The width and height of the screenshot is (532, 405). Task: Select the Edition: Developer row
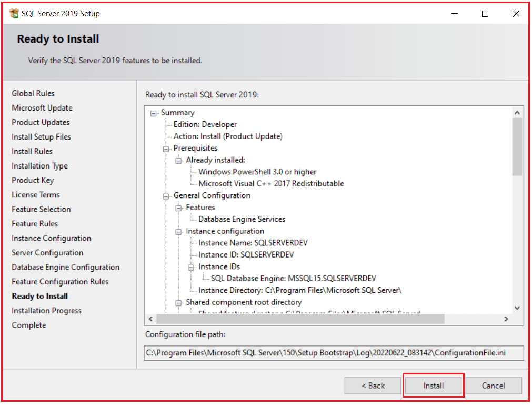pyautogui.click(x=205, y=125)
